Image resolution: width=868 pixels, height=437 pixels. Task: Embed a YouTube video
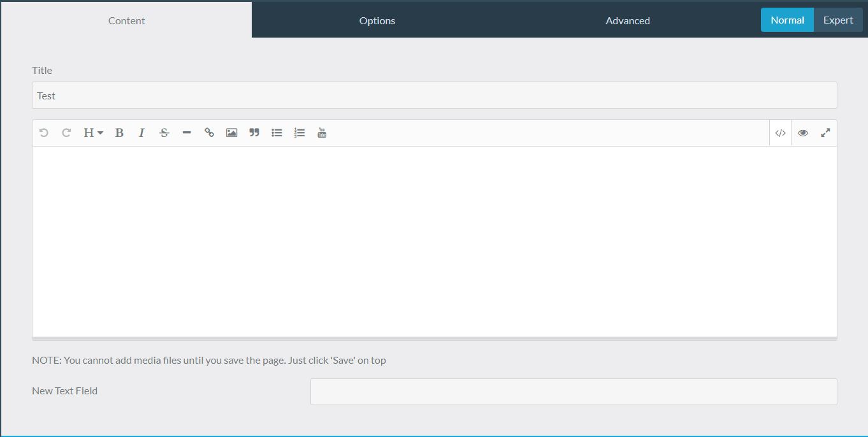coord(322,133)
